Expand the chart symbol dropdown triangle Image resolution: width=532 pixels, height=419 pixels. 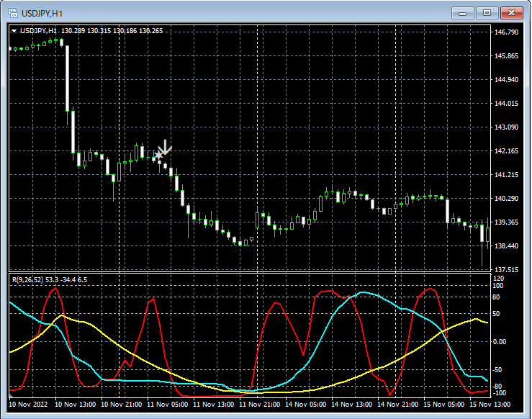(14, 31)
